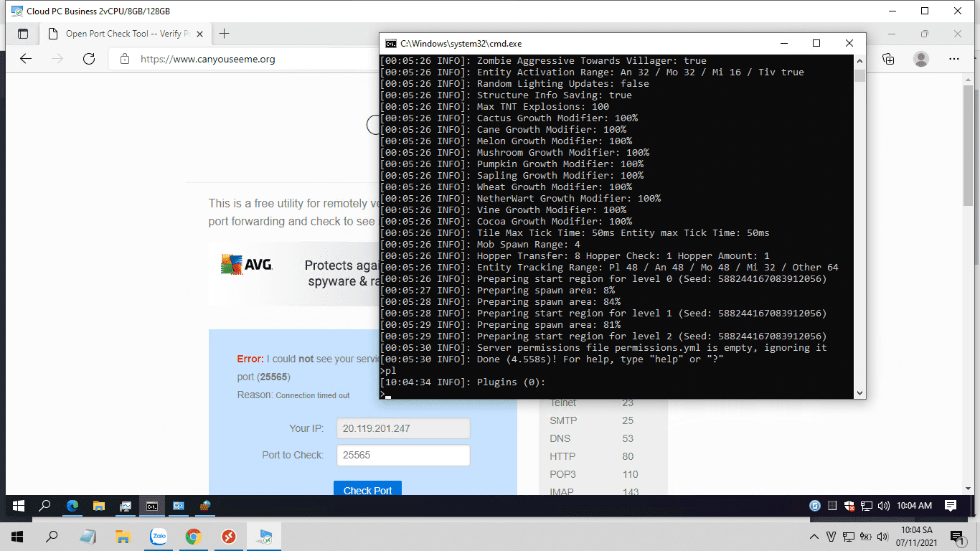Viewport: 980px width, 551px height.
Task: Go back with the browser back arrow
Action: coord(26,59)
